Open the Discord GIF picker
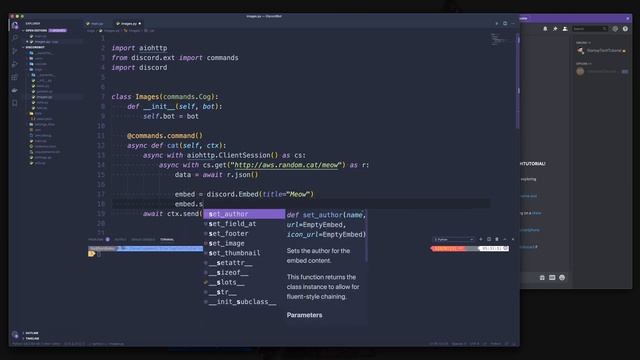640x360 pixels. (552, 278)
